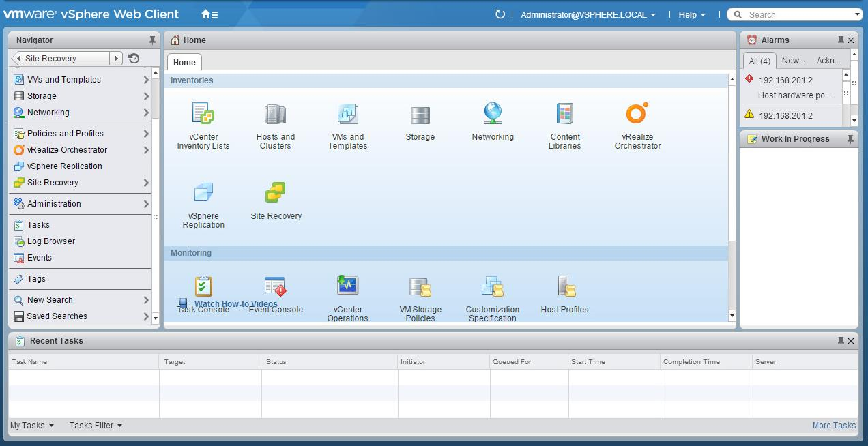This screenshot has width=868, height=446.
Task: Expand Administration navigator chevron
Action: coord(146,204)
